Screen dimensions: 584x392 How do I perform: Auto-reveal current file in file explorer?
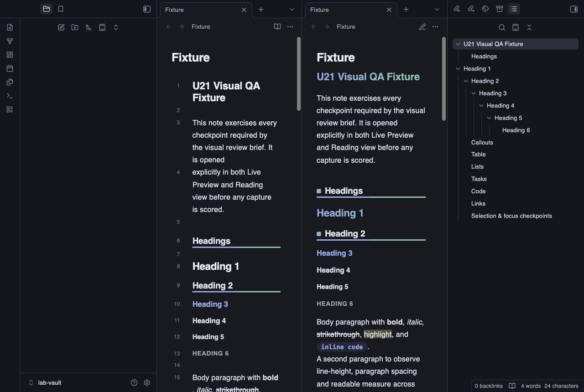click(102, 27)
